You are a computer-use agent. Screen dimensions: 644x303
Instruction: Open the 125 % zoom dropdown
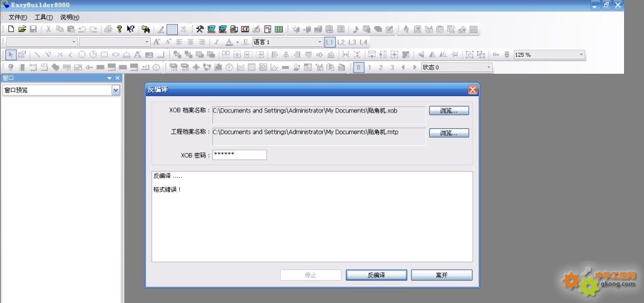click(x=581, y=54)
